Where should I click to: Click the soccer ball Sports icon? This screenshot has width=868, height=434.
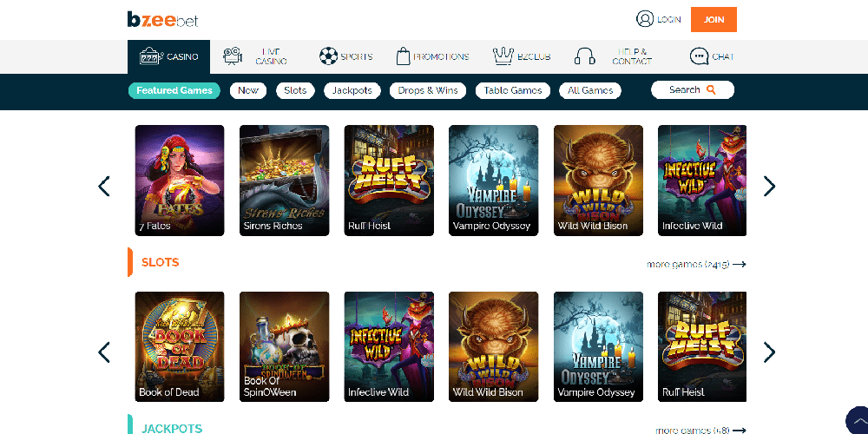pos(328,56)
